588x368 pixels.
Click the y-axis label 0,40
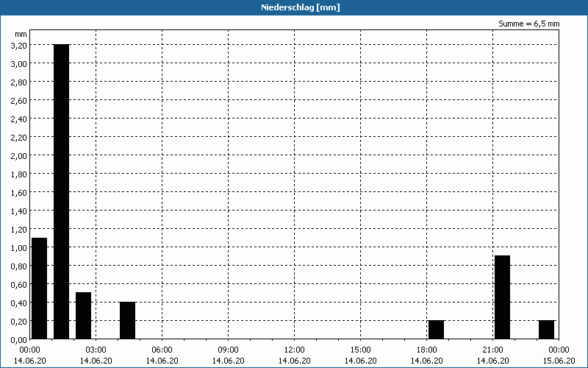point(19,302)
